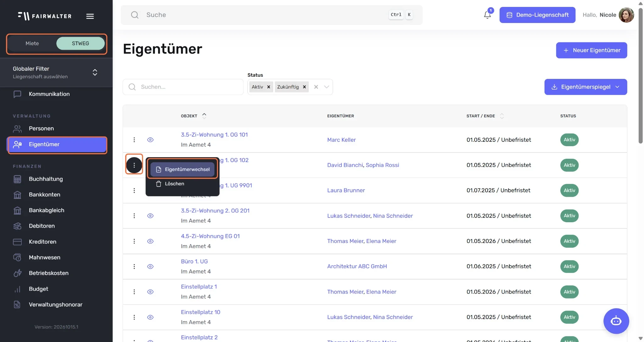
Task: Open three-dot menu for Marc Keller row
Action: coord(134,140)
